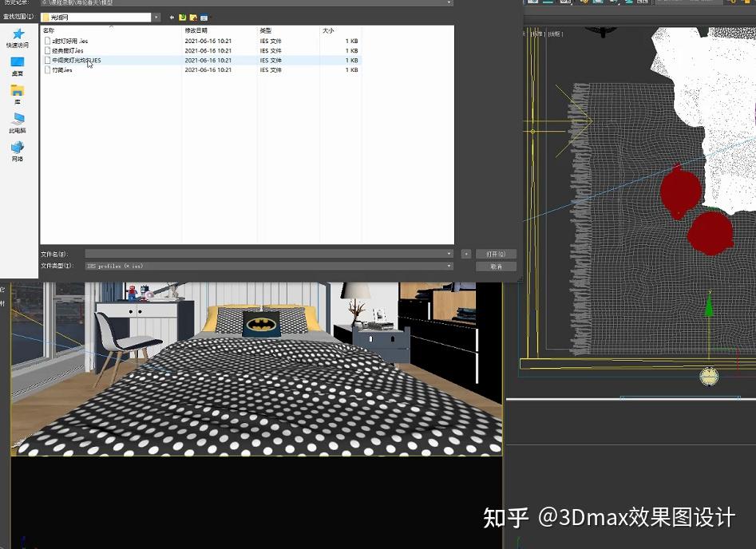The image size is (756, 549).
Task: Click the + button beside the filename field
Action: pyautogui.click(x=465, y=254)
